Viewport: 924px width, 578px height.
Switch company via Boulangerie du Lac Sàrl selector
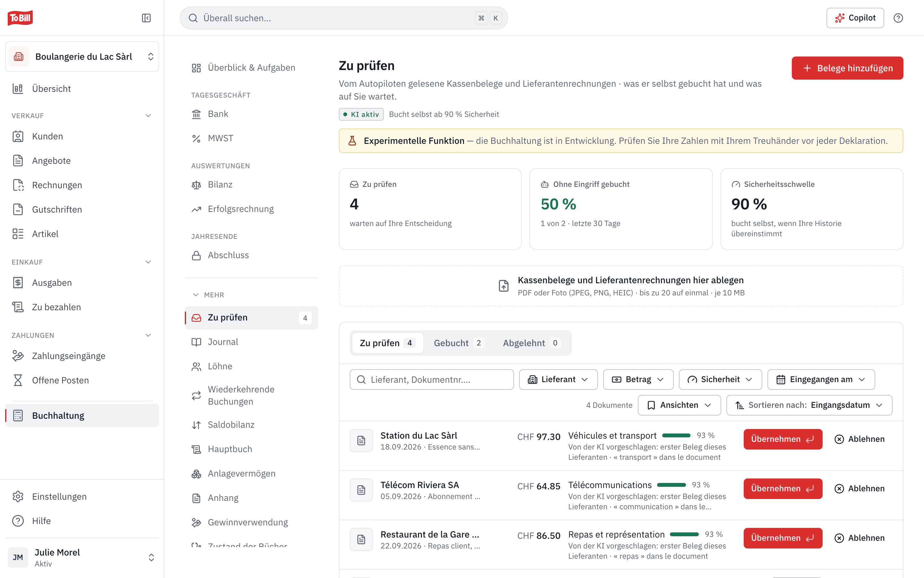[x=82, y=57]
